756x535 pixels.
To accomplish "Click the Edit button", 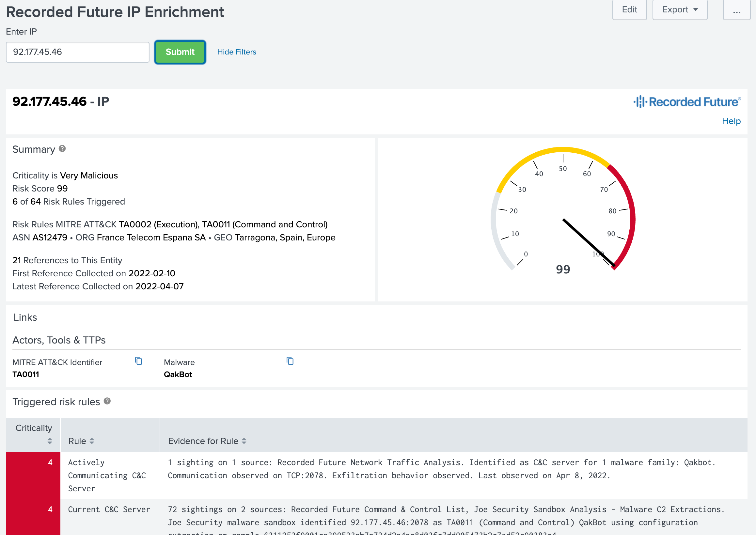I will [629, 10].
